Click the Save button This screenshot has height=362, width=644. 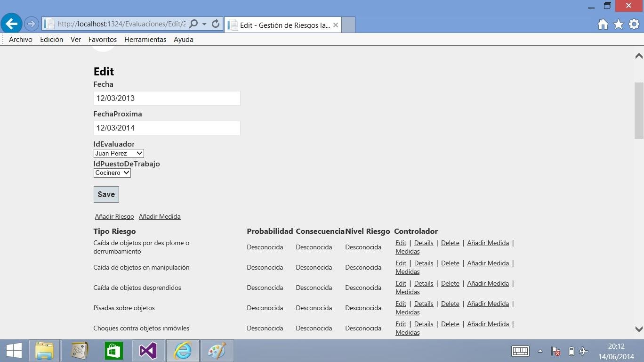click(105, 194)
